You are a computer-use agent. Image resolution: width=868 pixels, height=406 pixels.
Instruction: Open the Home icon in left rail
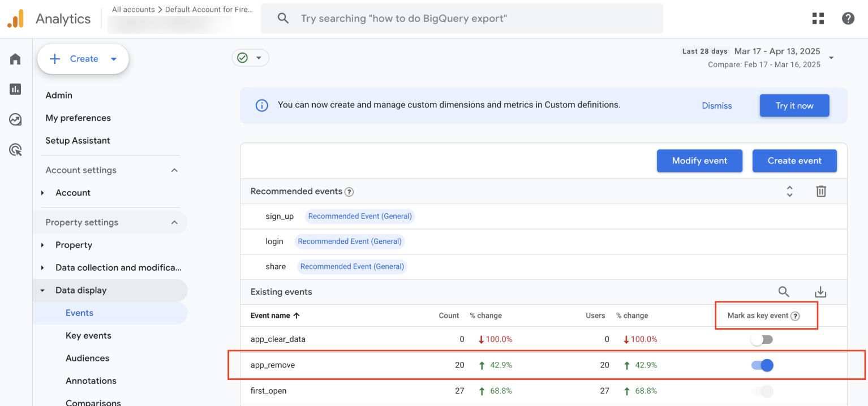[x=15, y=59]
